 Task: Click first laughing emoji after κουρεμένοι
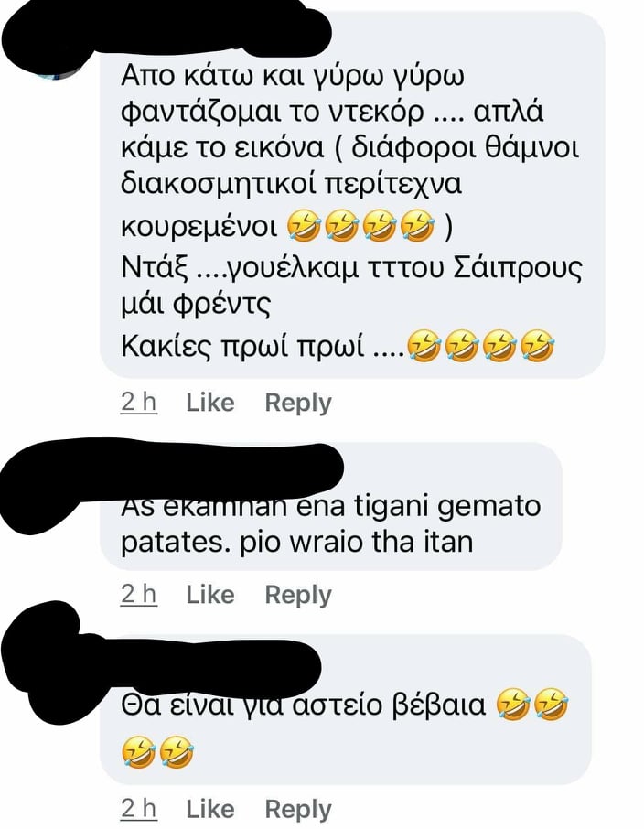(x=304, y=226)
